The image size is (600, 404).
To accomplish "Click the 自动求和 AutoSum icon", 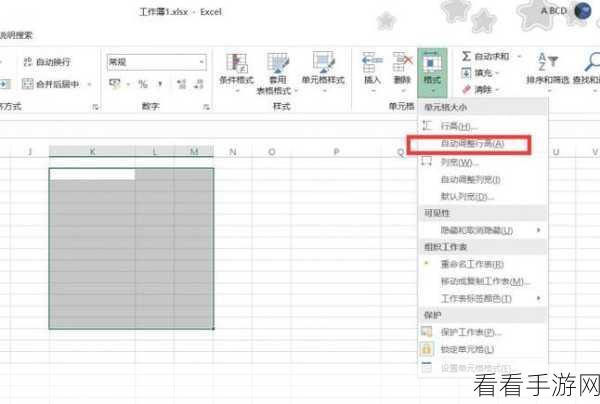I will click(x=466, y=56).
